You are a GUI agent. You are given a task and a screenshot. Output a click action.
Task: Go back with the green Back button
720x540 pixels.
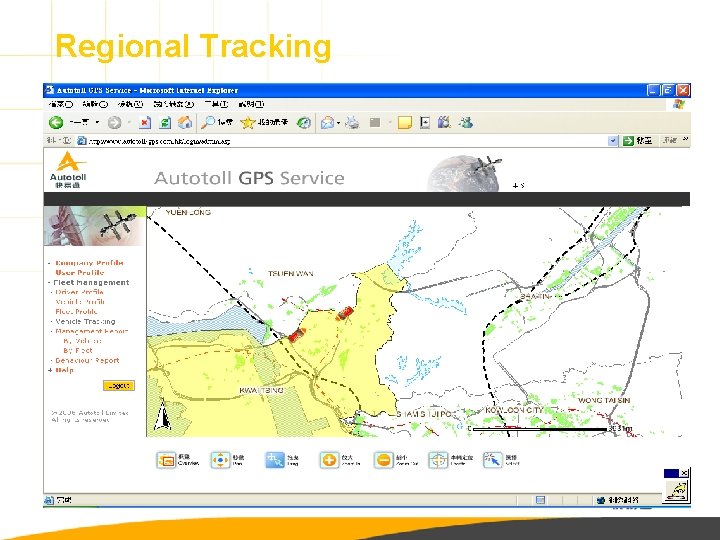click(56, 122)
